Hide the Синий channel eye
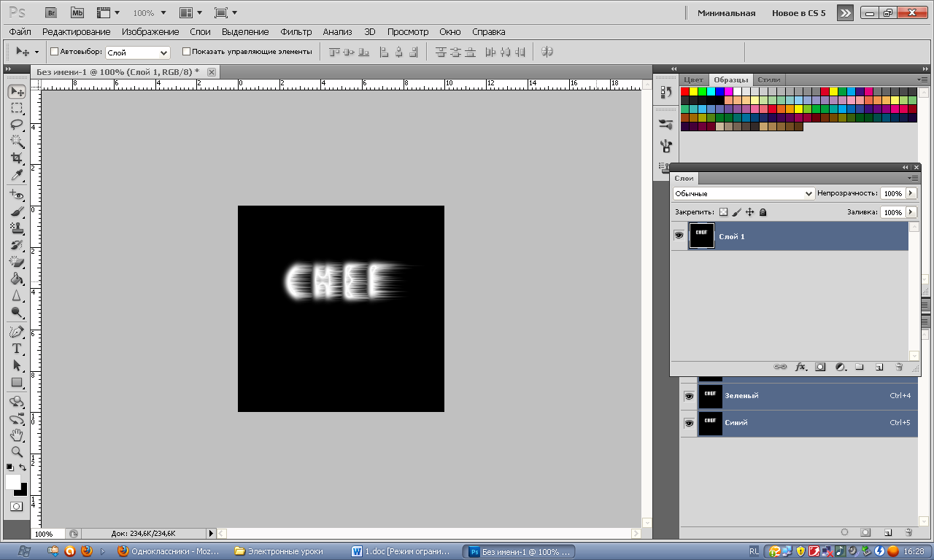 688,423
